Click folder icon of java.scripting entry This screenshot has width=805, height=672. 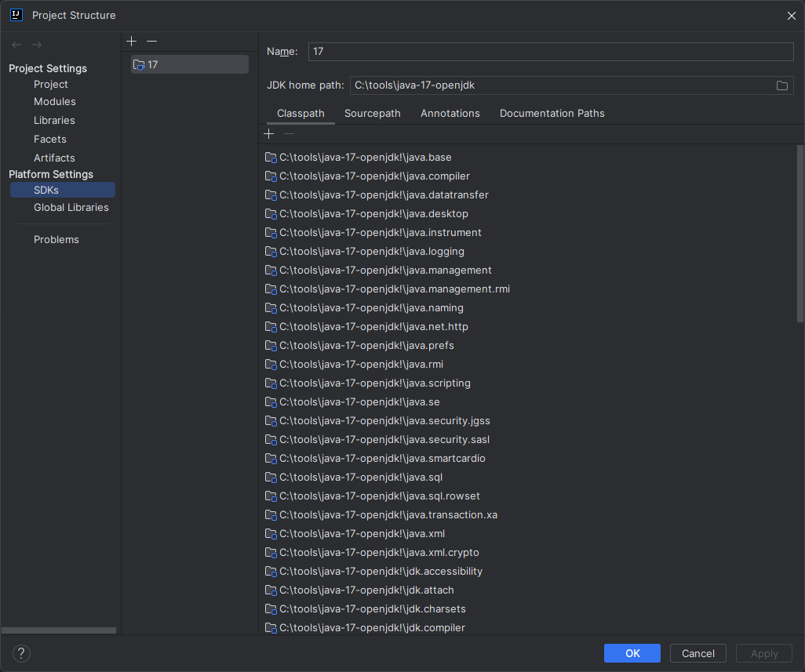(x=271, y=383)
